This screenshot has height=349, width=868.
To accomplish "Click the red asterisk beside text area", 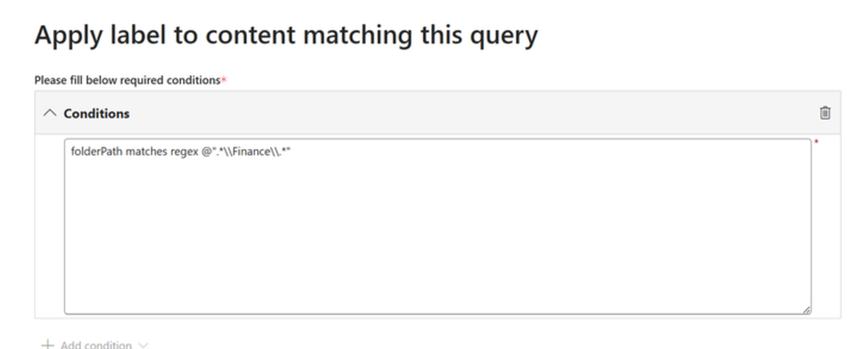I will (x=817, y=142).
